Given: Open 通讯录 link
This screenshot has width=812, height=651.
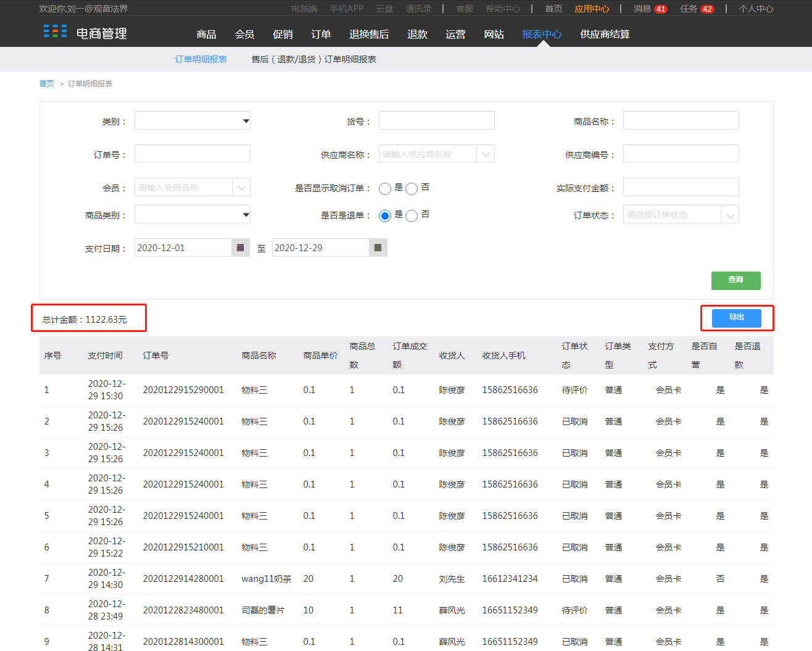Looking at the screenshot, I should (418, 9).
